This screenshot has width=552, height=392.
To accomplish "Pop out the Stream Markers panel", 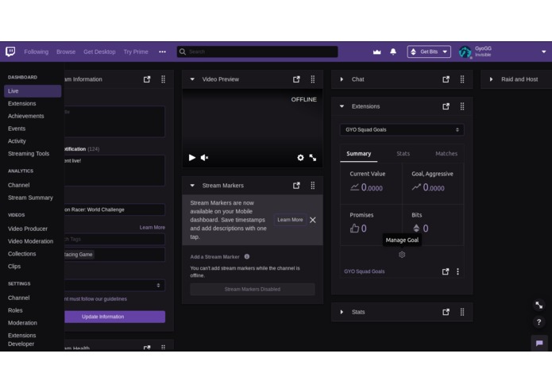I will [x=296, y=185].
